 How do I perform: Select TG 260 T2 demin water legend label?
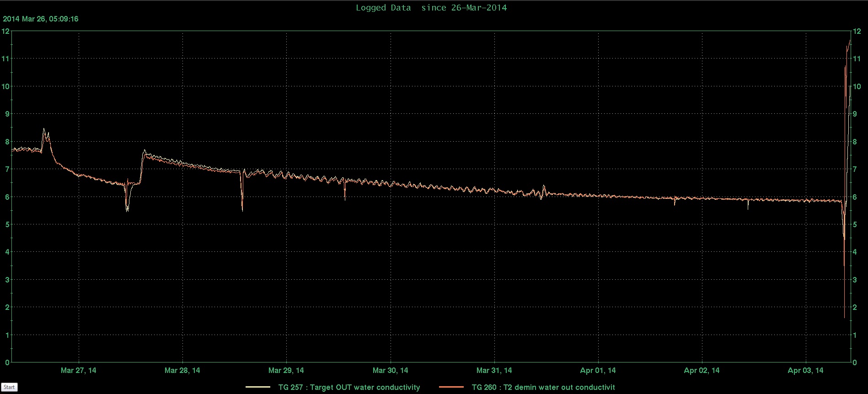tap(543, 387)
